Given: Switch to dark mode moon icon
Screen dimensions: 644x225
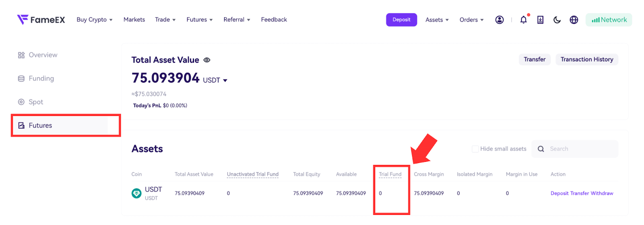Looking at the screenshot, I should (x=557, y=20).
